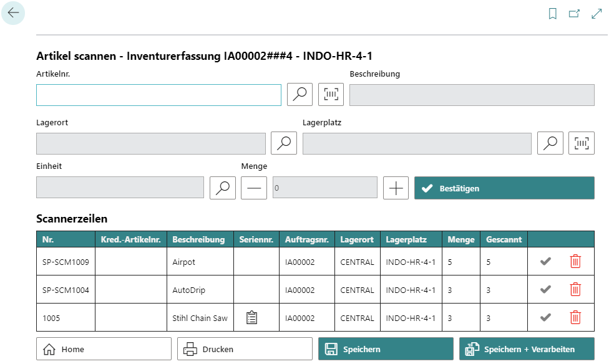This screenshot has height=364, width=614.
Task: Click the expand to full screen icon
Action: tap(597, 14)
